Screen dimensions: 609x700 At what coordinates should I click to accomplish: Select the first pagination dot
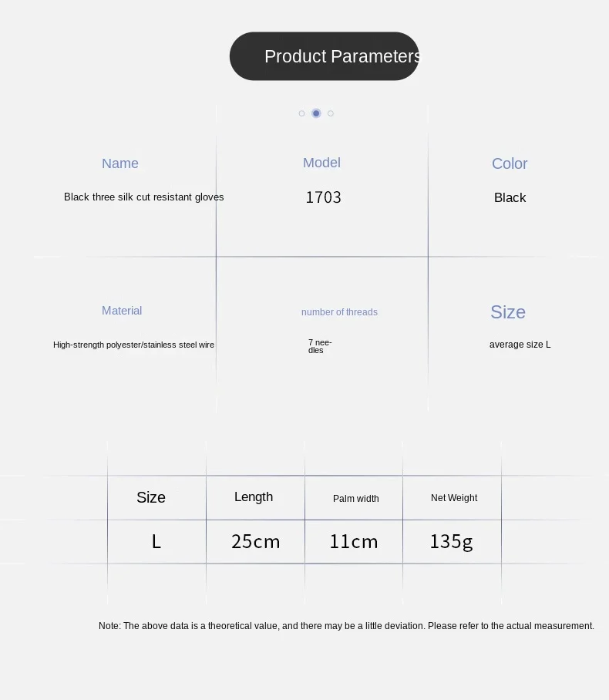click(x=301, y=113)
